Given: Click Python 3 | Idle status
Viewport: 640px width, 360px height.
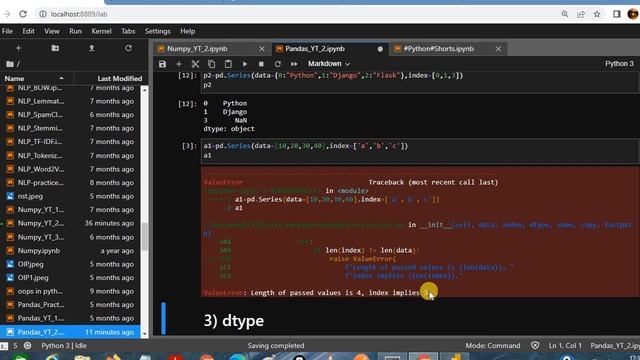Looking at the screenshot, I should point(64,346).
